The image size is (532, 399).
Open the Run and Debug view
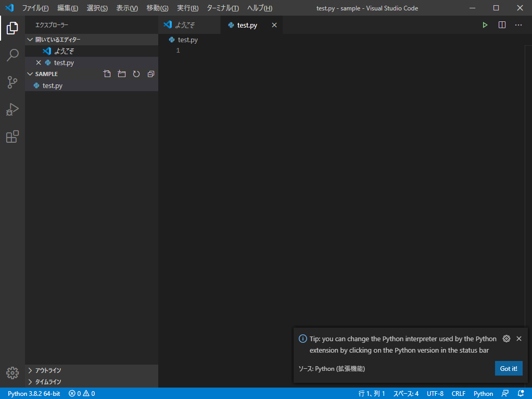[x=12, y=109]
